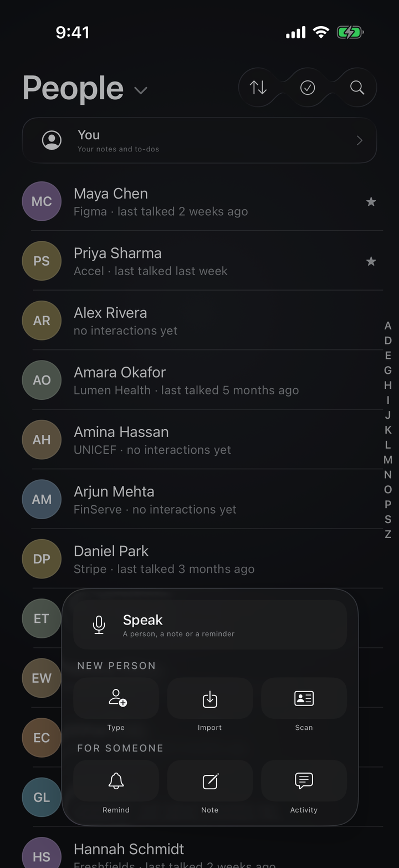Tap the Scan business card icon

coord(304,698)
